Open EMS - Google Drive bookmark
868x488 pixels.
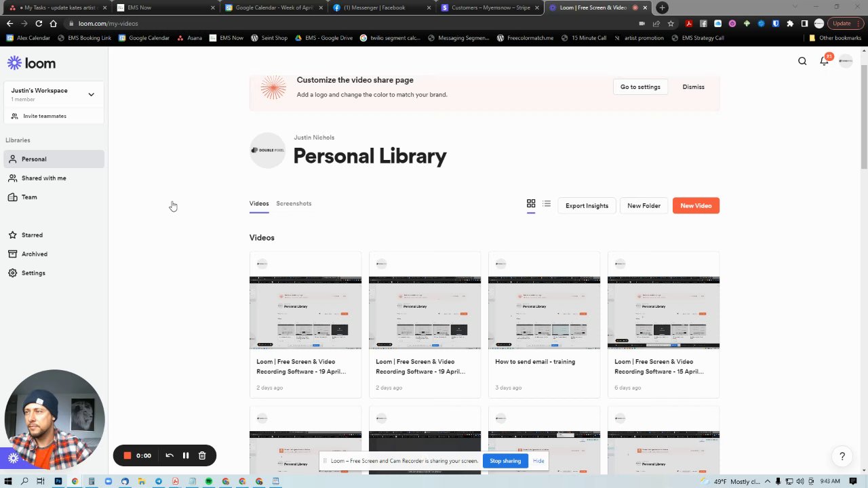323,38
